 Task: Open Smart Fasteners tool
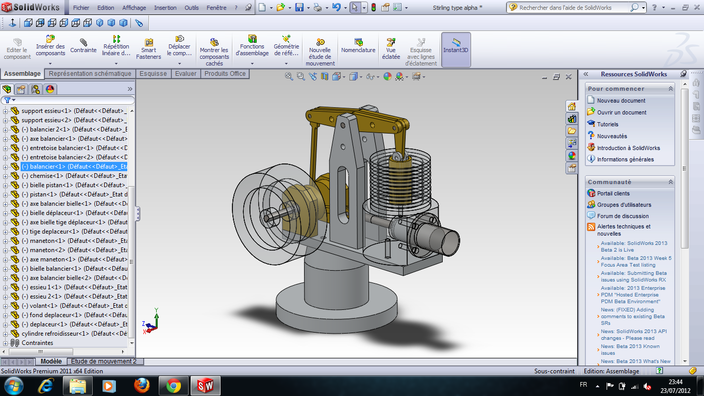pyautogui.click(x=148, y=49)
